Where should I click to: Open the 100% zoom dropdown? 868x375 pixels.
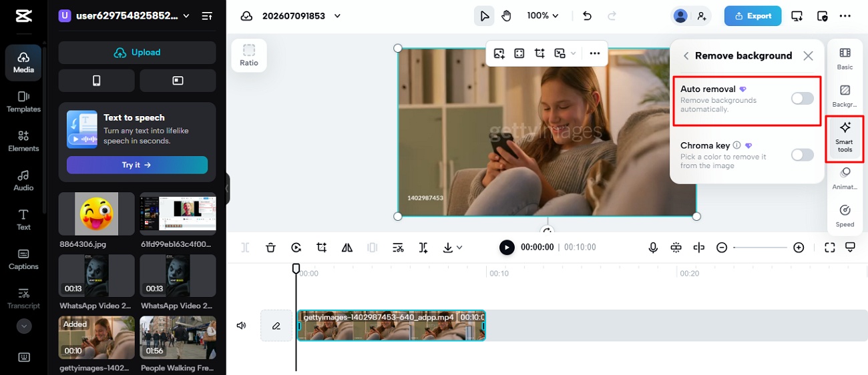click(x=543, y=16)
